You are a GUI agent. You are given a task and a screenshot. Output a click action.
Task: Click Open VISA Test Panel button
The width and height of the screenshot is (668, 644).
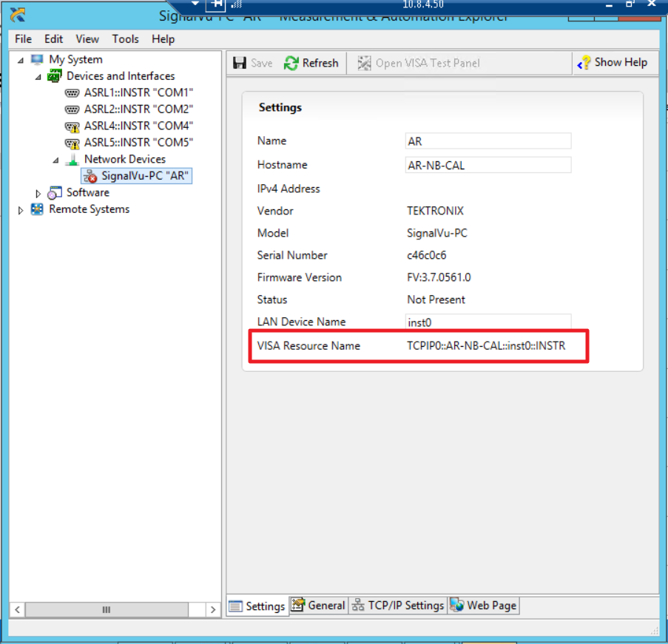tap(419, 63)
